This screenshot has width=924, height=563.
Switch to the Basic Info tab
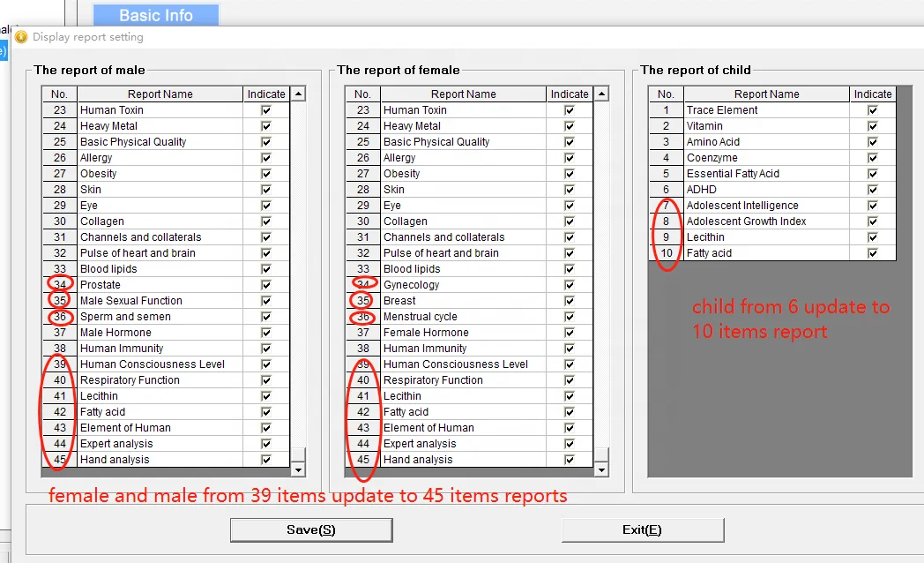(x=155, y=15)
